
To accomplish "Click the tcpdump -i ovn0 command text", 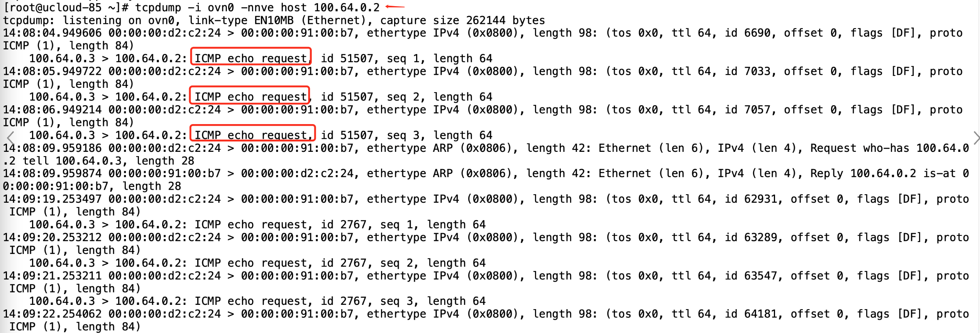I will tap(257, 7).
